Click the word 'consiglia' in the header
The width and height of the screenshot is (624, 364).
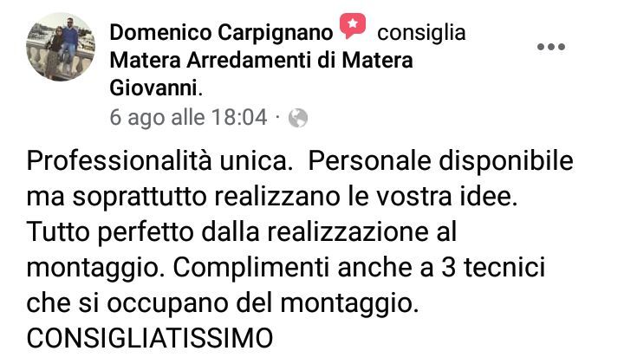[x=421, y=33]
